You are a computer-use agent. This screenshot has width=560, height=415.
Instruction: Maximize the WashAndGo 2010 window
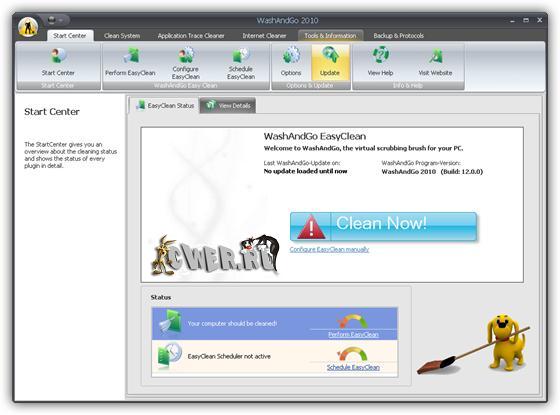(526, 20)
